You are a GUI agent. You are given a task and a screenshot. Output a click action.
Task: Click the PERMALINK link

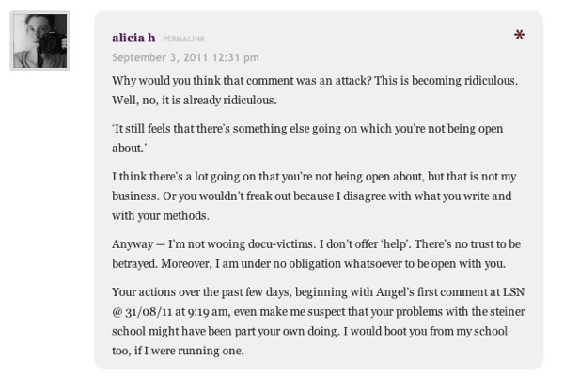pos(184,39)
